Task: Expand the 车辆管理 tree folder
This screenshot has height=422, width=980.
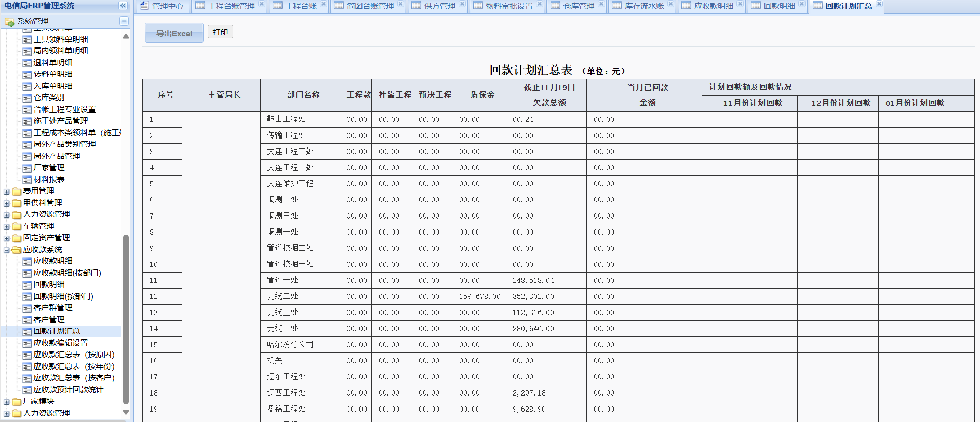Action: click(x=7, y=227)
